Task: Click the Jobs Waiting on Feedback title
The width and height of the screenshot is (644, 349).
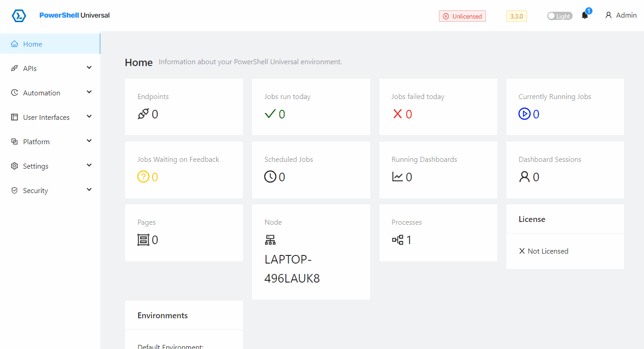Action: tap(178, 160)
